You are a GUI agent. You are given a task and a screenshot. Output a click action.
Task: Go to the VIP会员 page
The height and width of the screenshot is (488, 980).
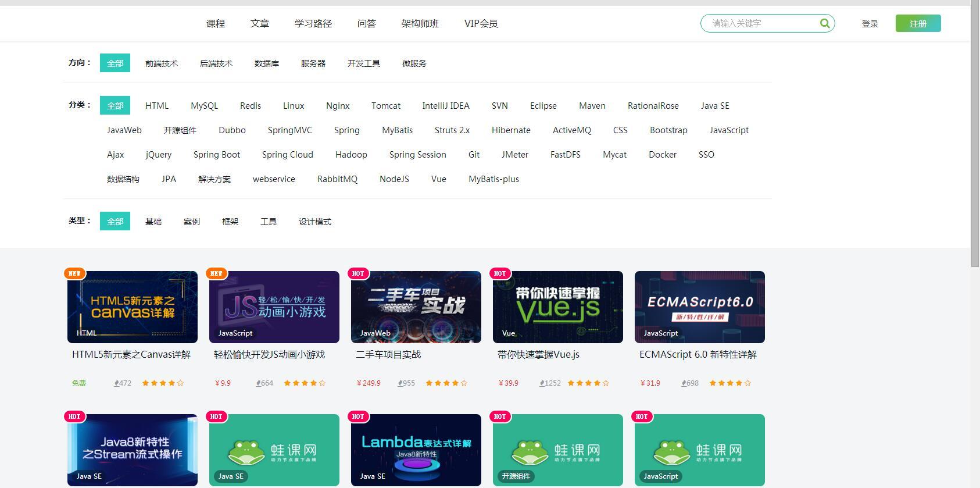pos(481,23)
